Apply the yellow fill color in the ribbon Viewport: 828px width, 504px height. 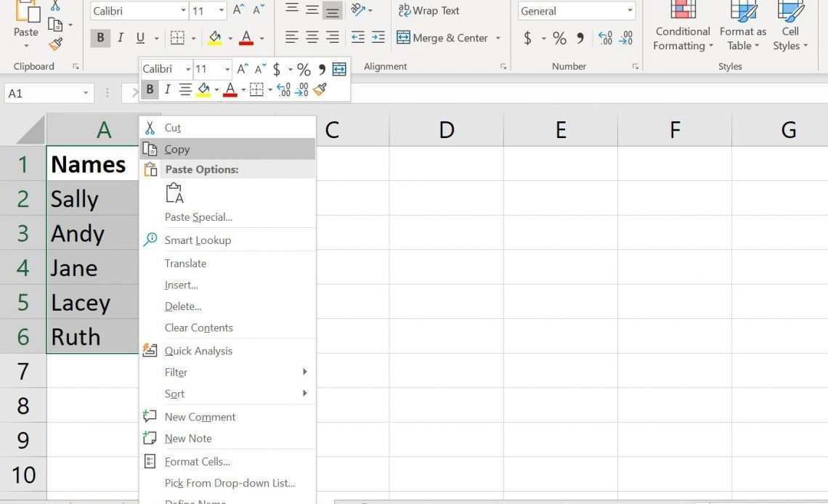[214, 38]
